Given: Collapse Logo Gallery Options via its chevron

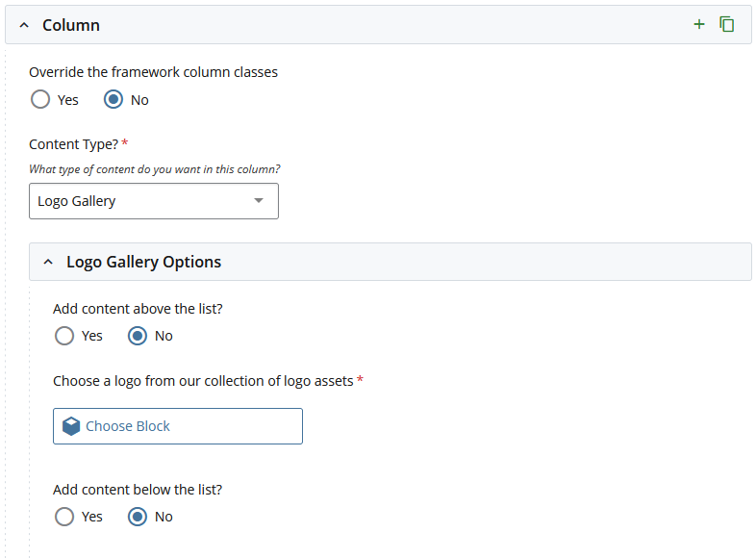Looking at the screenshot, I should tap(48, 262).
